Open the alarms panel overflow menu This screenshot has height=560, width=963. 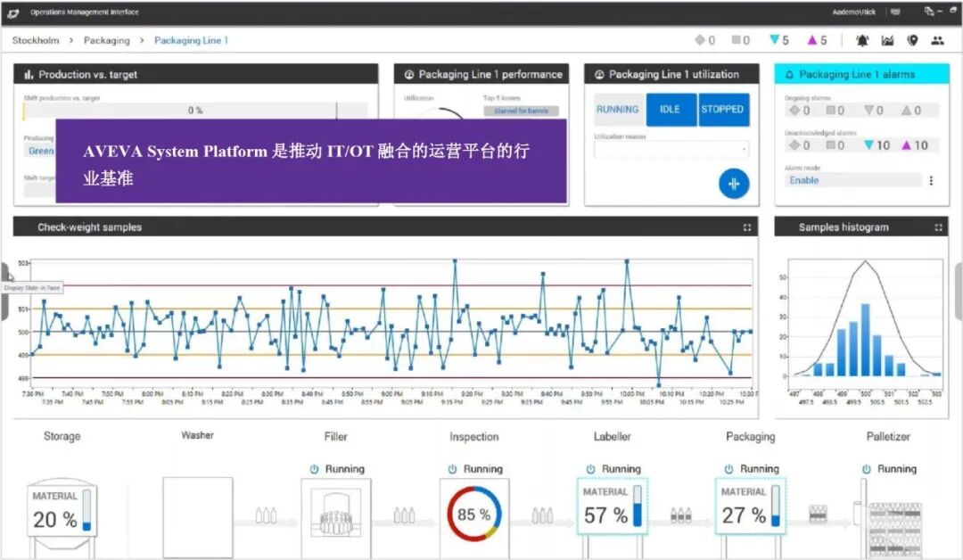tap(932, 180)
